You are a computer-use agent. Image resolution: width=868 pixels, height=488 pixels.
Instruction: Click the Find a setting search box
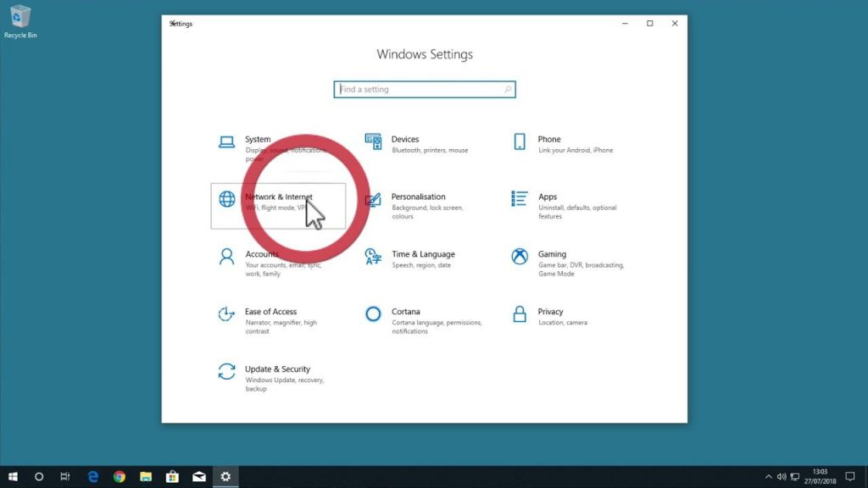pos(425,89)
